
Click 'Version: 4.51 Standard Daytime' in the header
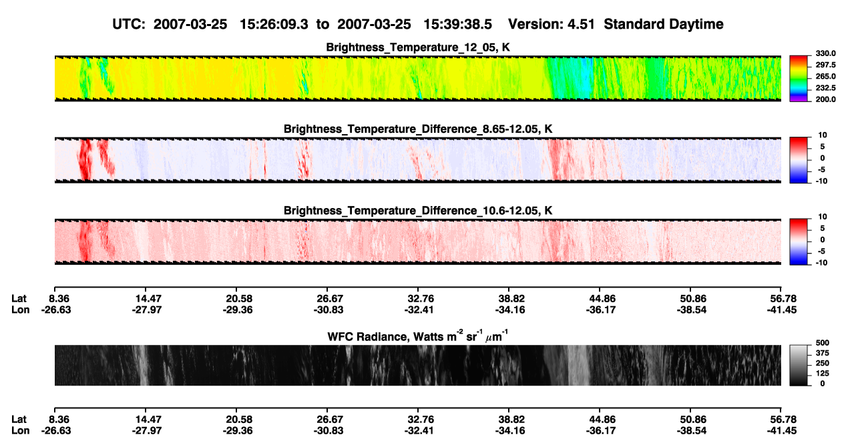(x=616, y=24)
